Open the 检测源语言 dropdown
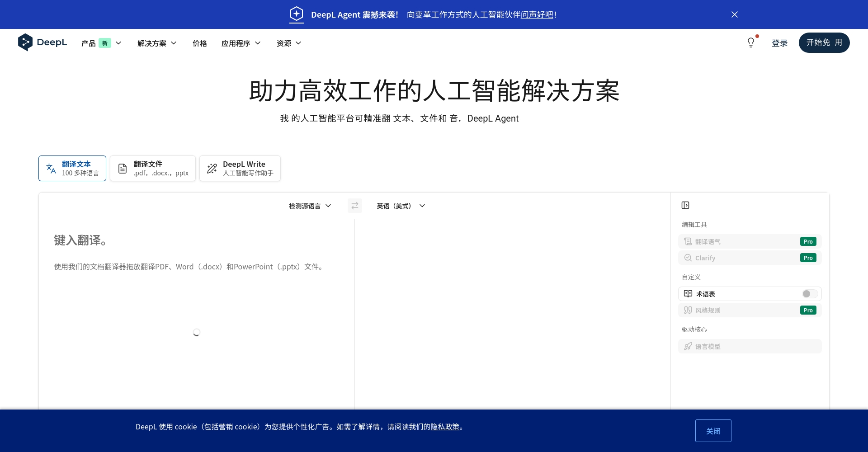The height and width of the screenshot is (452, 868). coord(309,206)
